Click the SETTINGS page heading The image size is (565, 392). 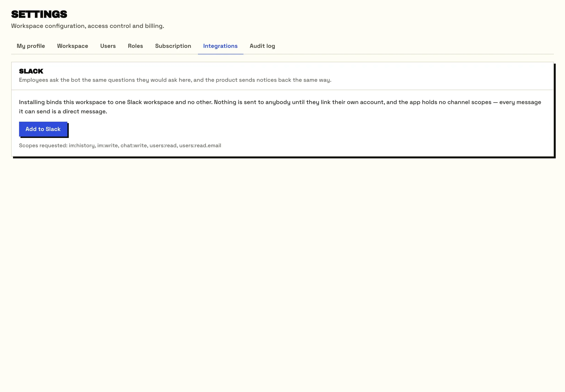pyautogui.click(x=39, y=14)
